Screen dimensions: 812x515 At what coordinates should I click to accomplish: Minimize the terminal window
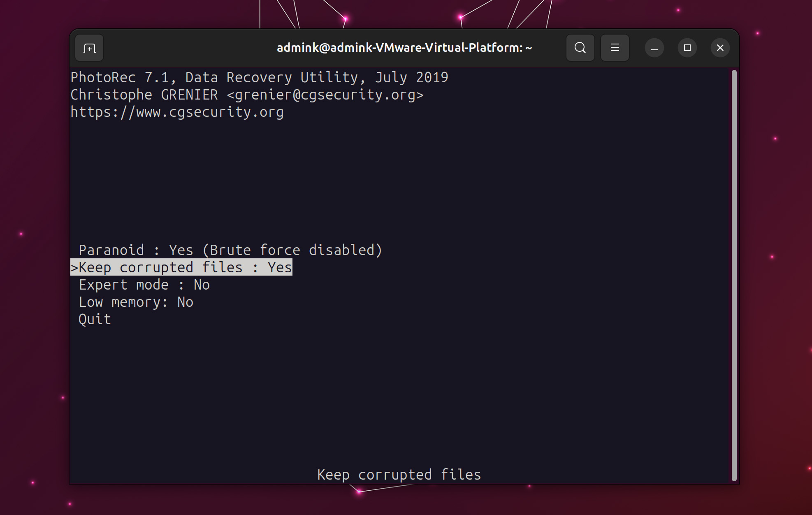[x=654, y=48]
